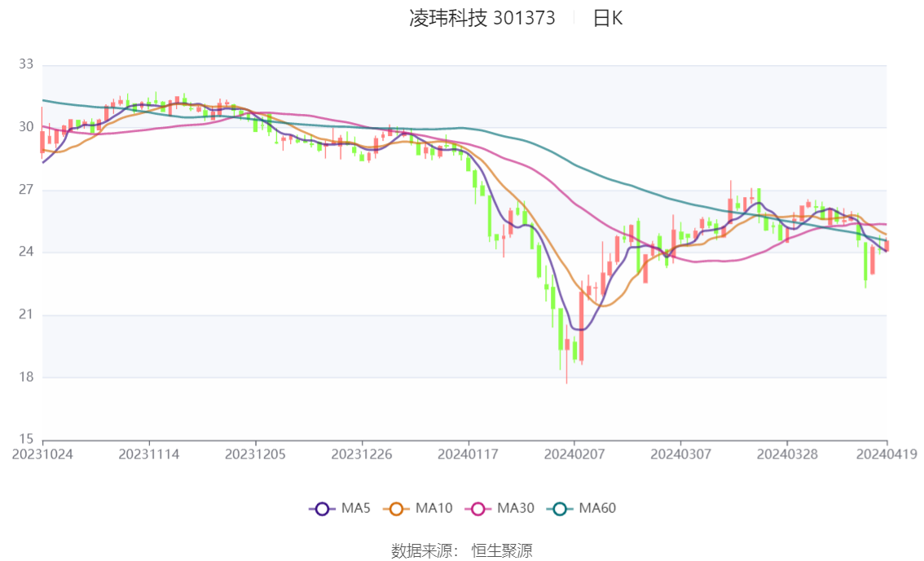Hide the MA5 series via its label

(356, 508)
